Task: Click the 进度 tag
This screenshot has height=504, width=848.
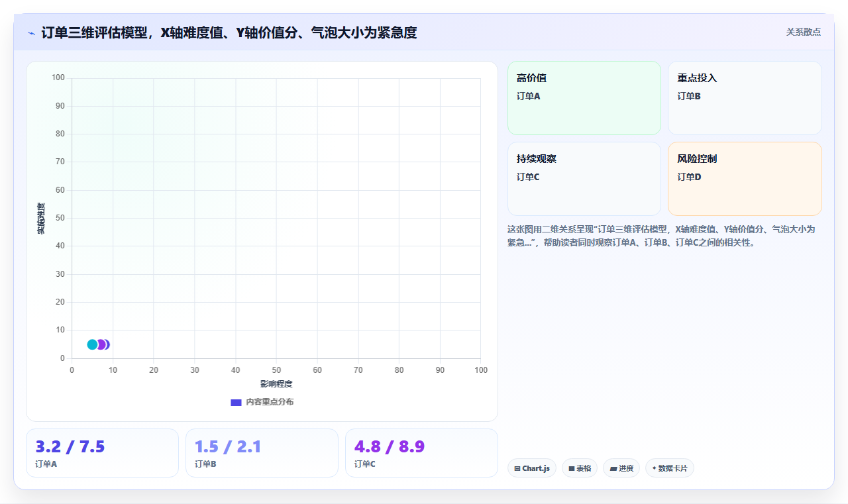Action: tap(621, 468)
